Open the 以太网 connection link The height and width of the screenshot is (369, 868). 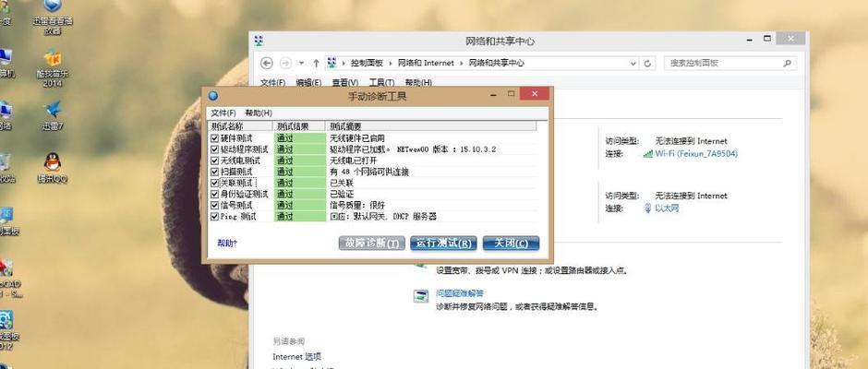(667, 208)
